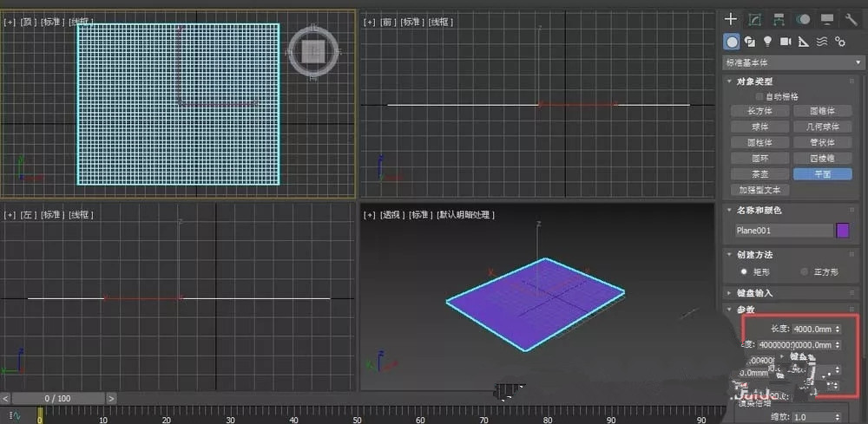Select the Shapes category icon
Screen dimensions: 868x424
tap(750, 42)
